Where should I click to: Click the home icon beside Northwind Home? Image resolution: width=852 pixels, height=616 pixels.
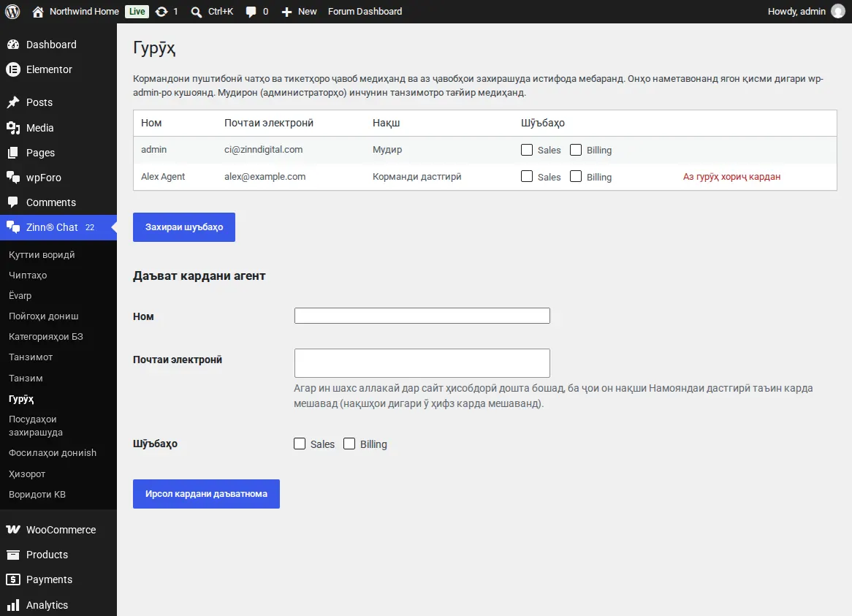click(37, 12)
